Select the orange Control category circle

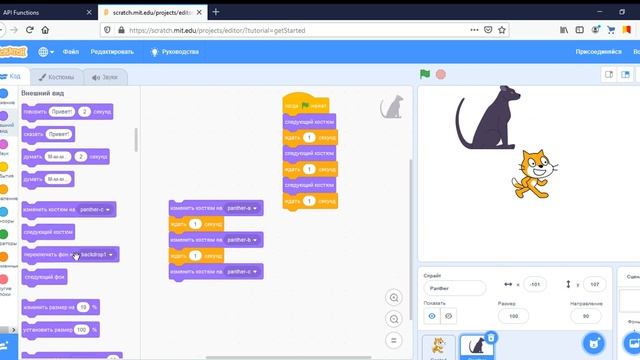[4, 189]
